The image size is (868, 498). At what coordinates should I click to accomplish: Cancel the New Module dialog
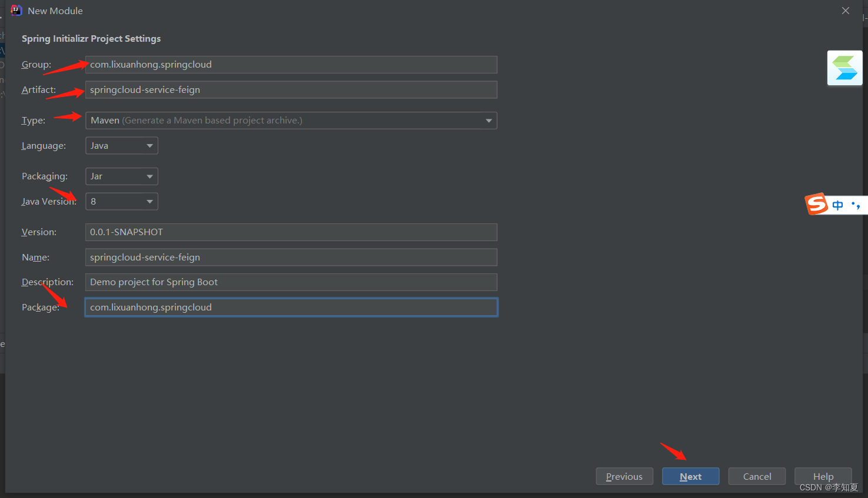pos(757,476)
